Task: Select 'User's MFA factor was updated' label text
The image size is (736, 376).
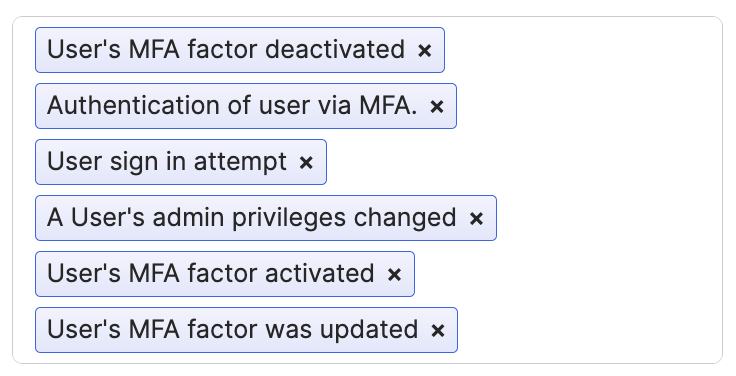Action: (x=232, y=329)
